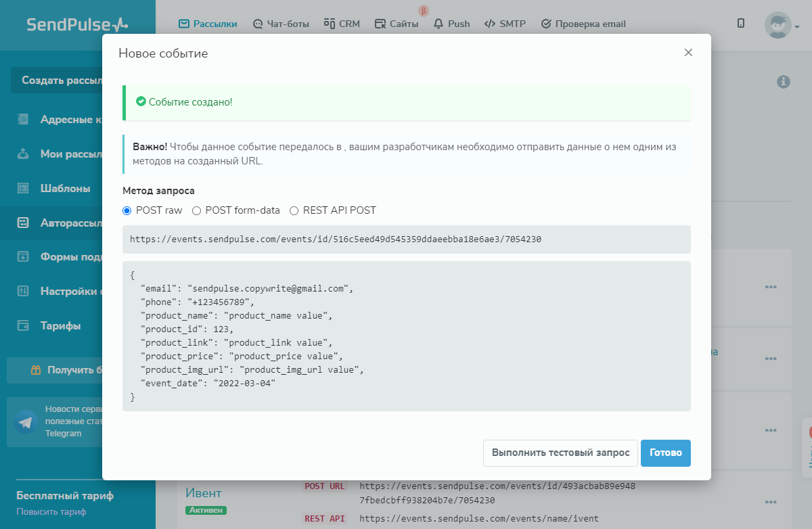Click Выполнить тестовый запрос button
This screenshot has height=529, width=812.
click(x=561, y=453)
